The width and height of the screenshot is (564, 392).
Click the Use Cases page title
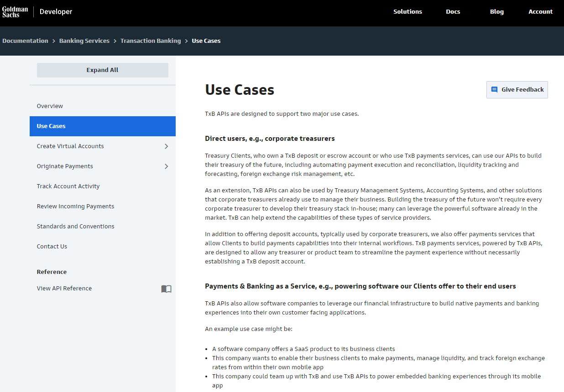(x=240, y=90)
